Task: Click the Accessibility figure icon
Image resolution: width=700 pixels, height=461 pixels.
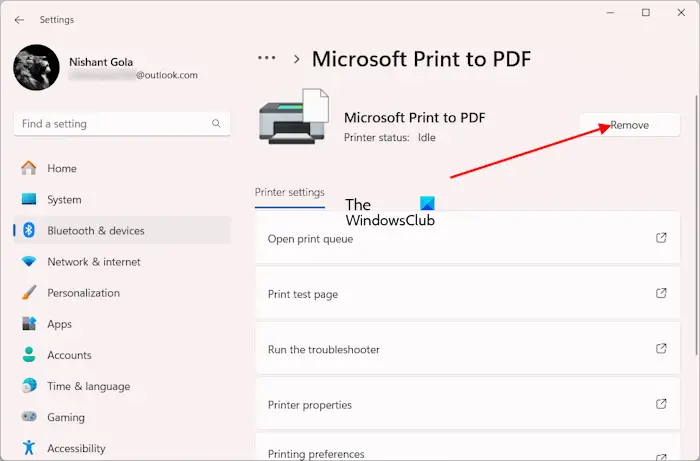Action: 29,448
